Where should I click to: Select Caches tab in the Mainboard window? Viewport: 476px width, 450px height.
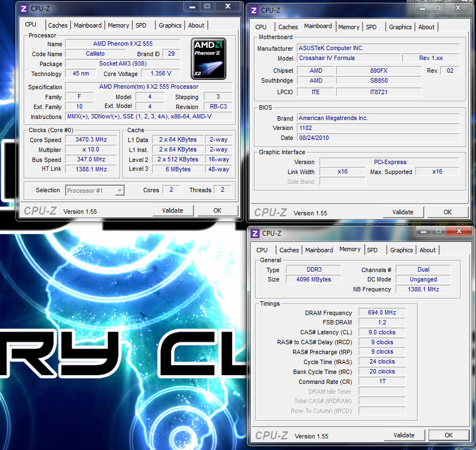coord(288,27)
